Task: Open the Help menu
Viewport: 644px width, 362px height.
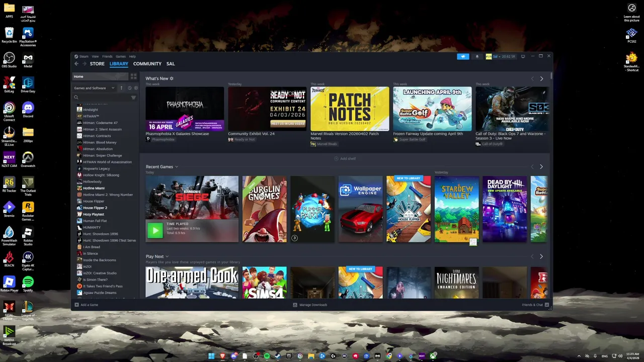Action: pyautogui.click(x=132, y=56)
